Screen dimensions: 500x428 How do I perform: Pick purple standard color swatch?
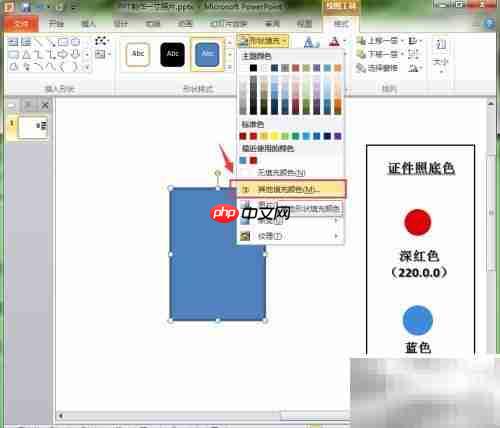338,136
